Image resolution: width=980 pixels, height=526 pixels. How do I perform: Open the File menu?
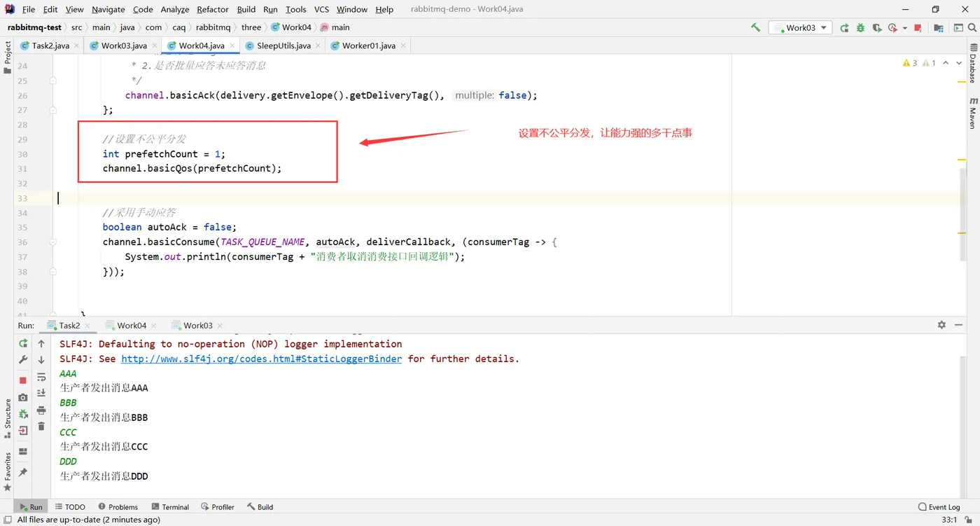pos(29,9)
